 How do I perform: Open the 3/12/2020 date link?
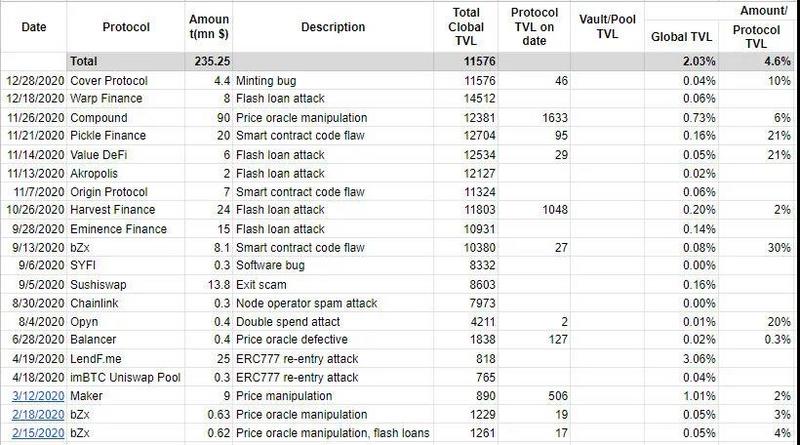click(38, 396)
